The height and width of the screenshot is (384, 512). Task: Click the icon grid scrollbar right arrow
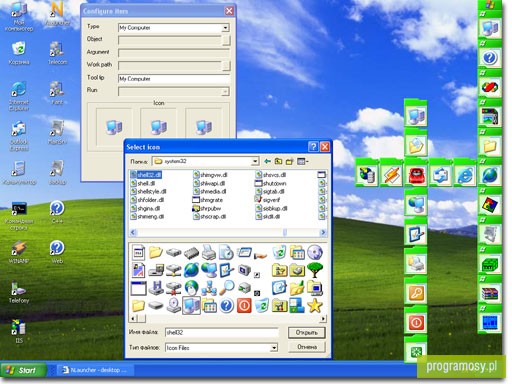pos(323,319)
